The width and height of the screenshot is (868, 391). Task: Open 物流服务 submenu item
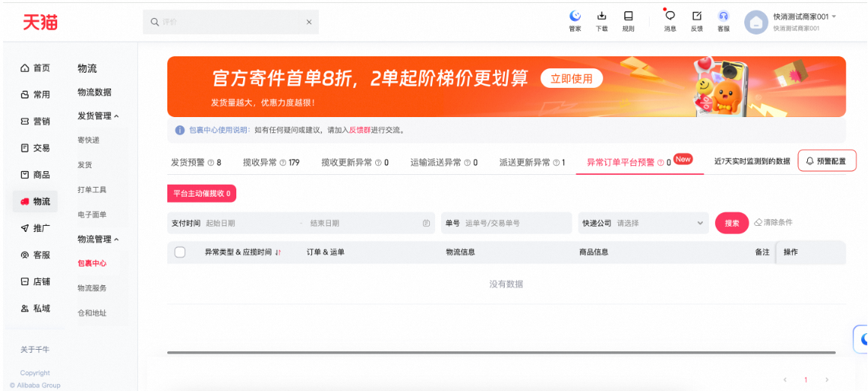pyautogui.click(x=92, y=288)
